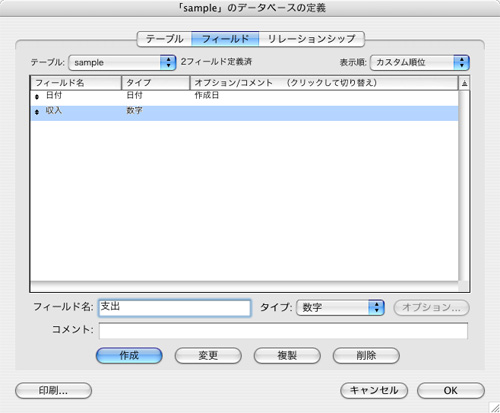Open the タイプ 数字 type dropdown
Screen dimensions: 500x413
coord(340,307)
